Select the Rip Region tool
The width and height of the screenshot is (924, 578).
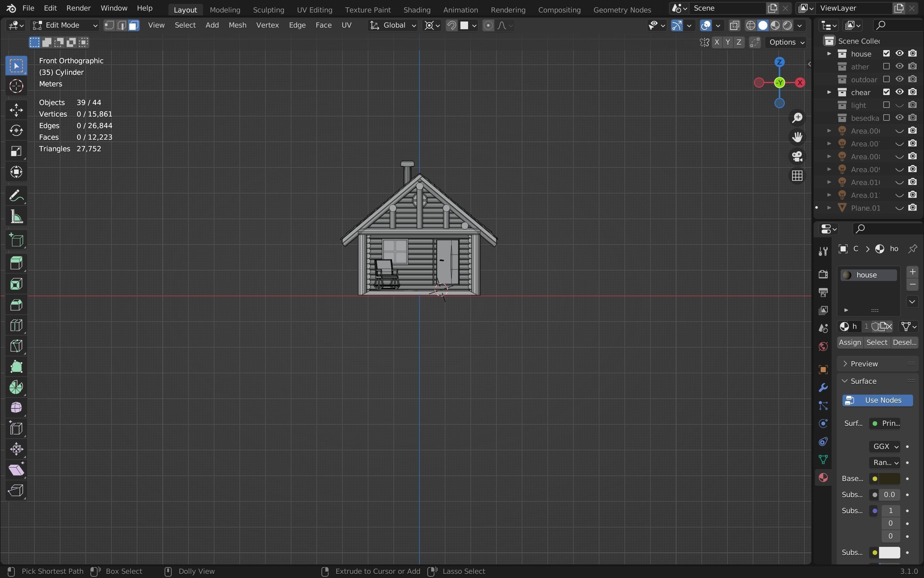pos(16,490)
